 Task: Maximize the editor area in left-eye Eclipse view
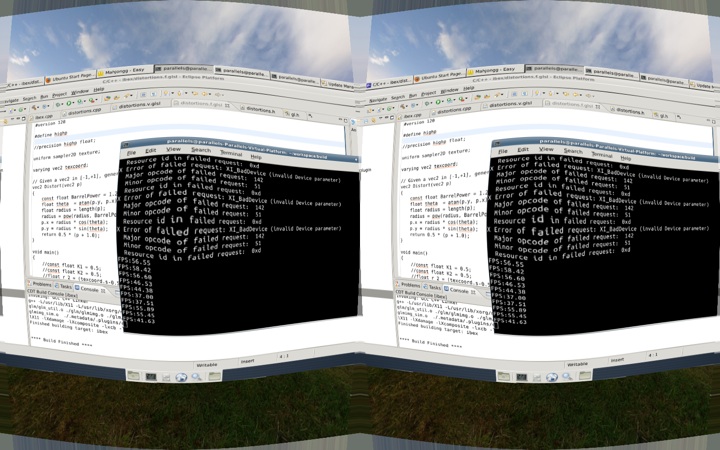coord(345,120)
